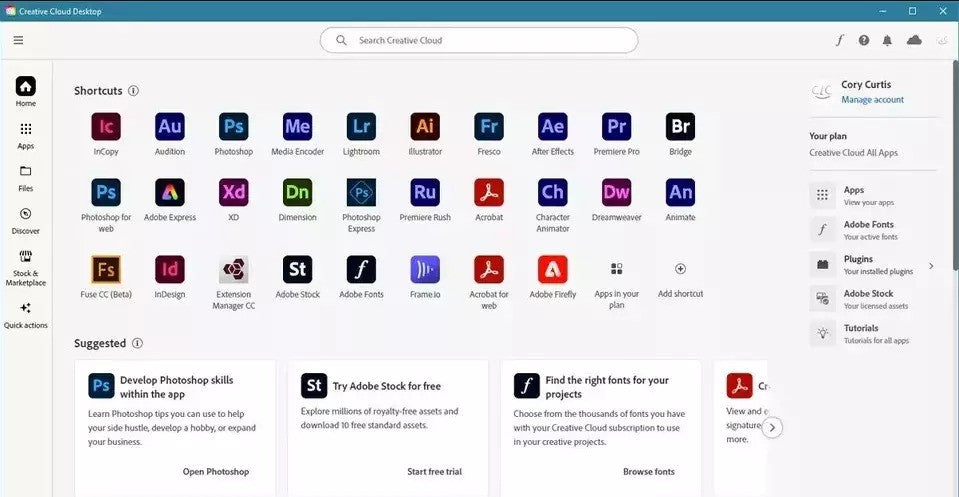Open the Premiere Pro shortcut

616,127
